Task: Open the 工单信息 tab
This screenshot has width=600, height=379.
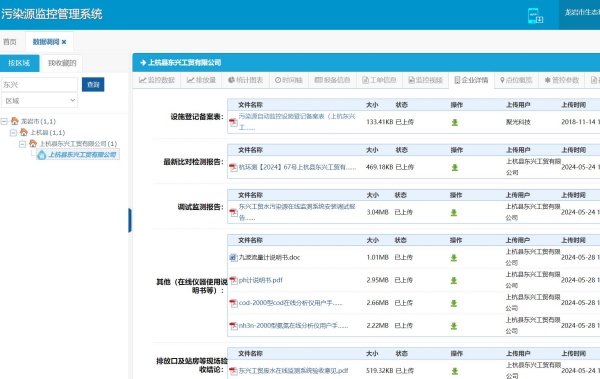Action: (379, 80)
